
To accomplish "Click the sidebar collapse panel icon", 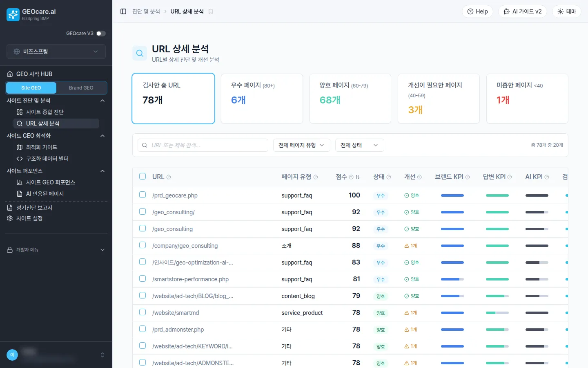I will pyautogui.click(x=123, y=11).
